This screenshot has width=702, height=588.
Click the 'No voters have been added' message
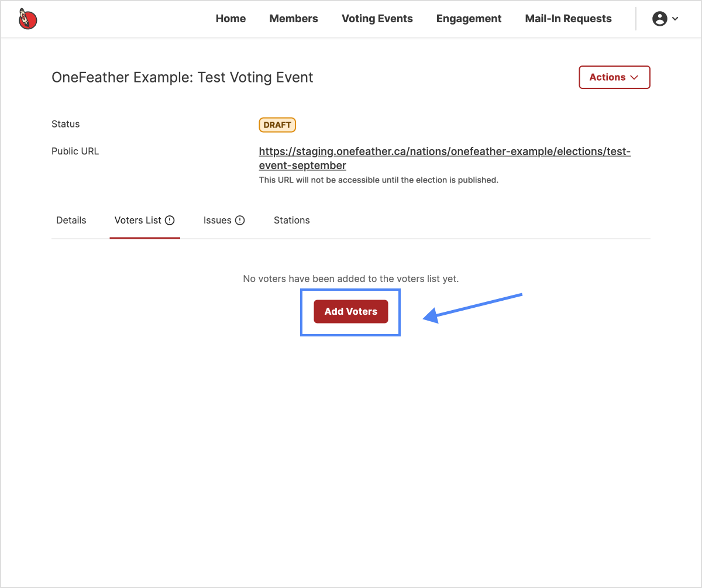pos(351,278)
